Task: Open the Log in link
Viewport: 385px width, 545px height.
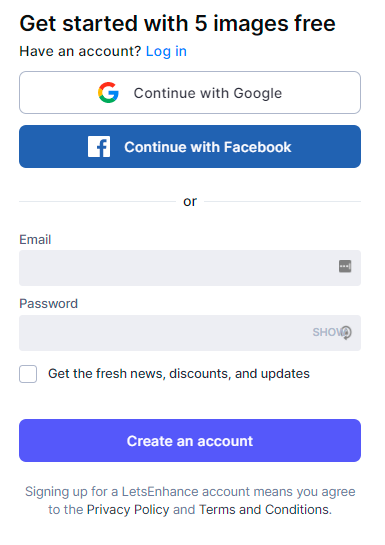Action: point(166,51)
